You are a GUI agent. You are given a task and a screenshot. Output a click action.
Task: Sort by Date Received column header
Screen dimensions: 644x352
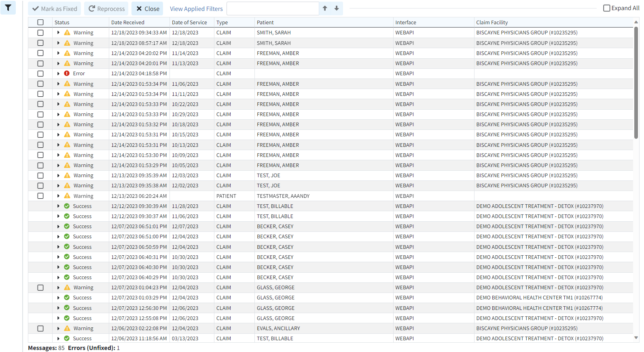(x=128, y=23)
